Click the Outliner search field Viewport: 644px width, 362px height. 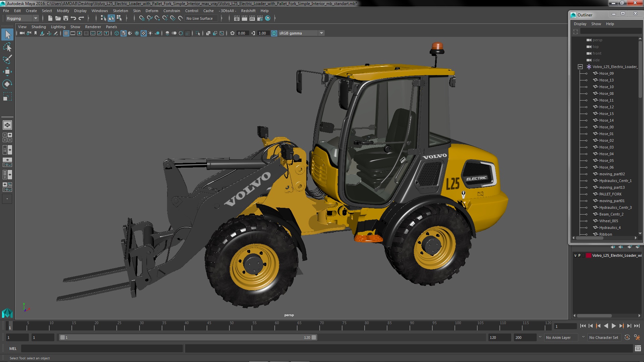point(611,32)
